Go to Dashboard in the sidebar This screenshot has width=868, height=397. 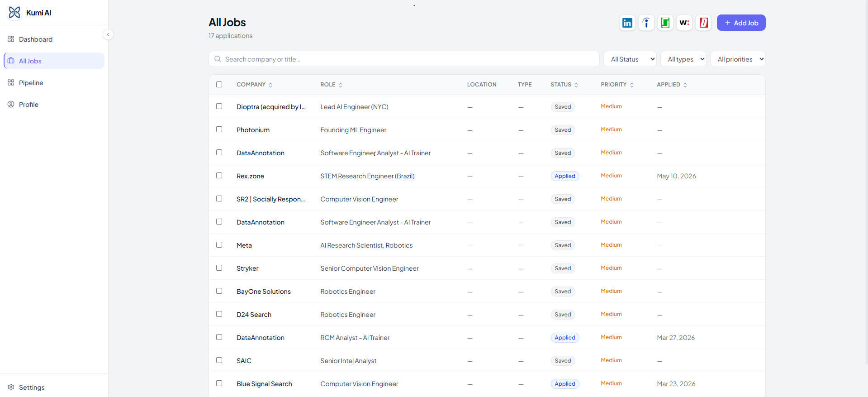pyautogui.click(x=54, y=39)
